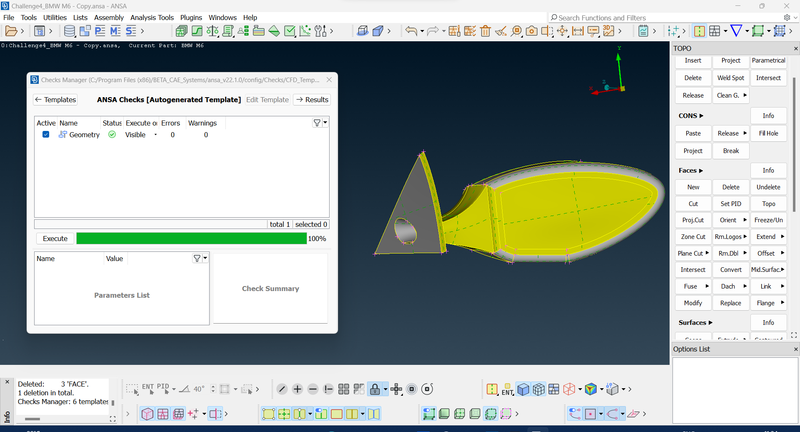
Task: Click the ENT selection mode icon
Action: [147, 389]
